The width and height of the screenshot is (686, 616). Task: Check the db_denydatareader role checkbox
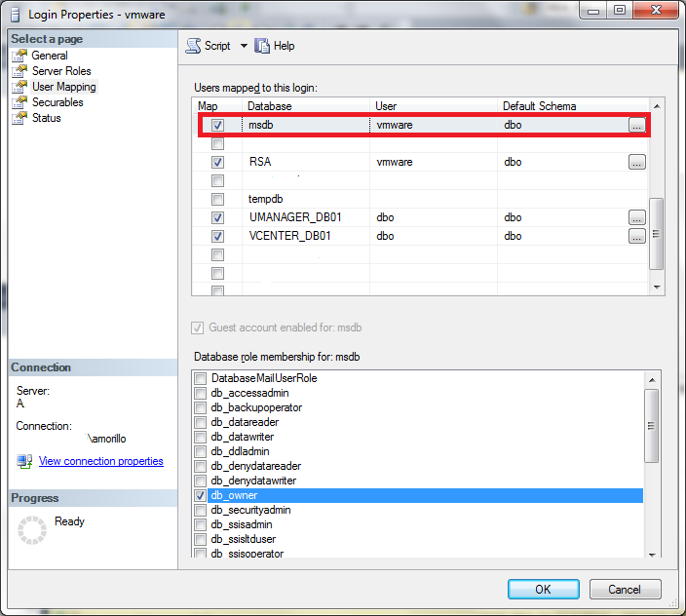[x=201, y=466]
